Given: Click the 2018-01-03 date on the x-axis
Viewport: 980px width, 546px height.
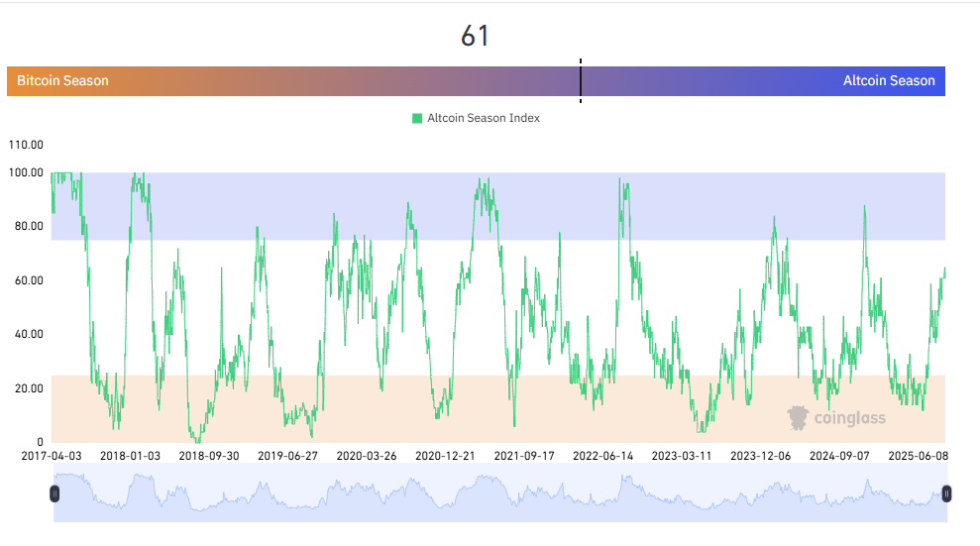Looking at the screenshot, I should (x=130, y=456).
